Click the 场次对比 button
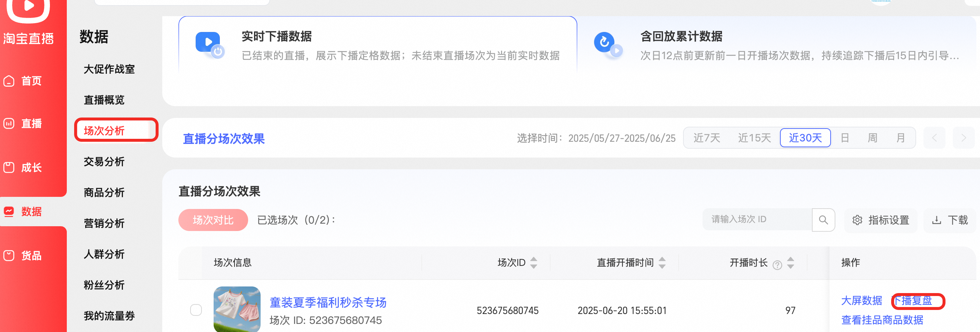 tap(213, 220)
